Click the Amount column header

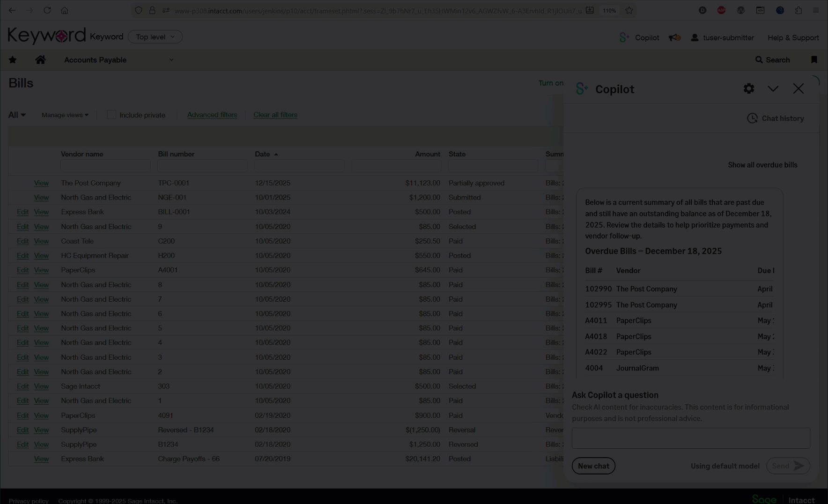[427, 154]
